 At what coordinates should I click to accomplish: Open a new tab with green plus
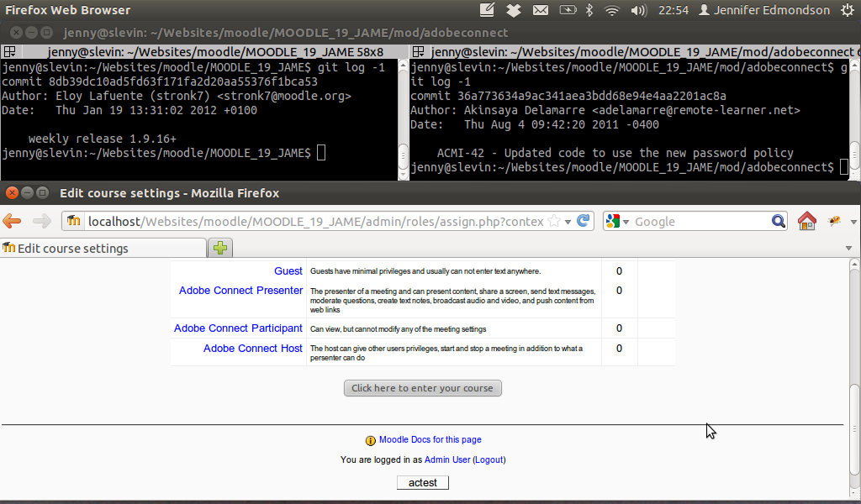220,248
